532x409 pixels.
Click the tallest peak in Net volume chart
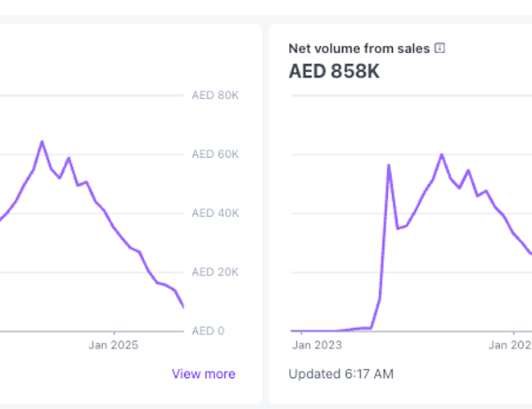tap(441, 154)
